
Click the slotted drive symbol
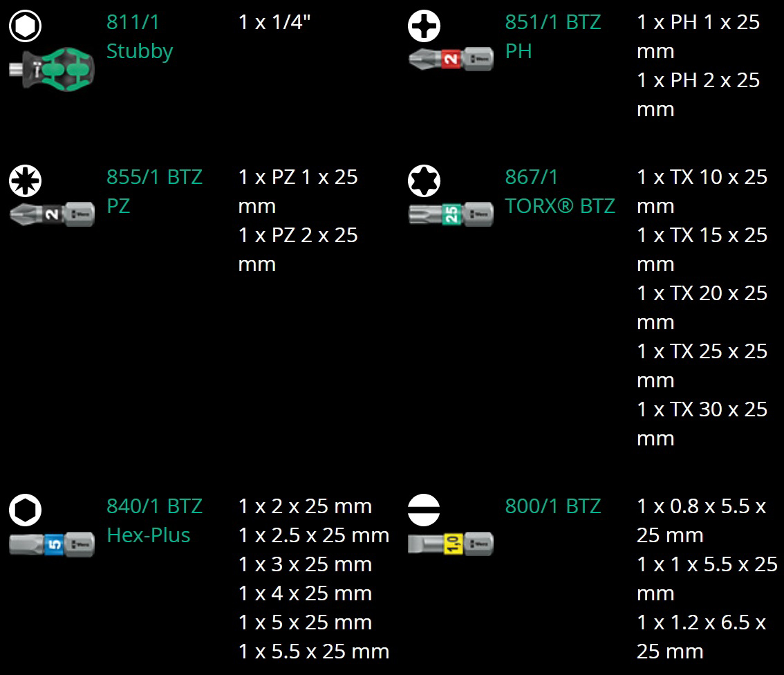click(x=424, y=510)
